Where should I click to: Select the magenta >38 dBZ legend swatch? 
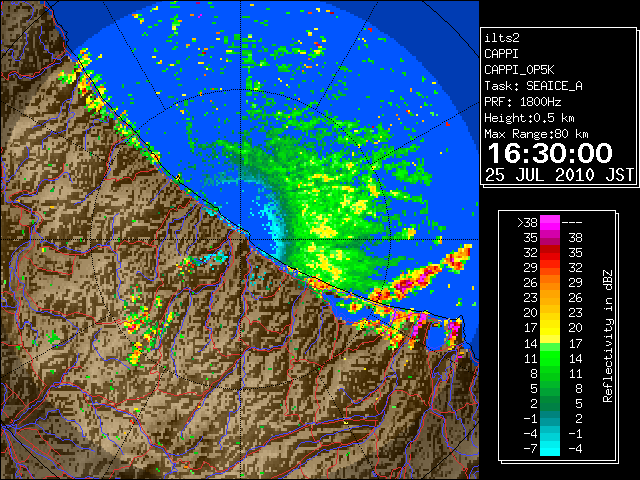tap(550, 222)
